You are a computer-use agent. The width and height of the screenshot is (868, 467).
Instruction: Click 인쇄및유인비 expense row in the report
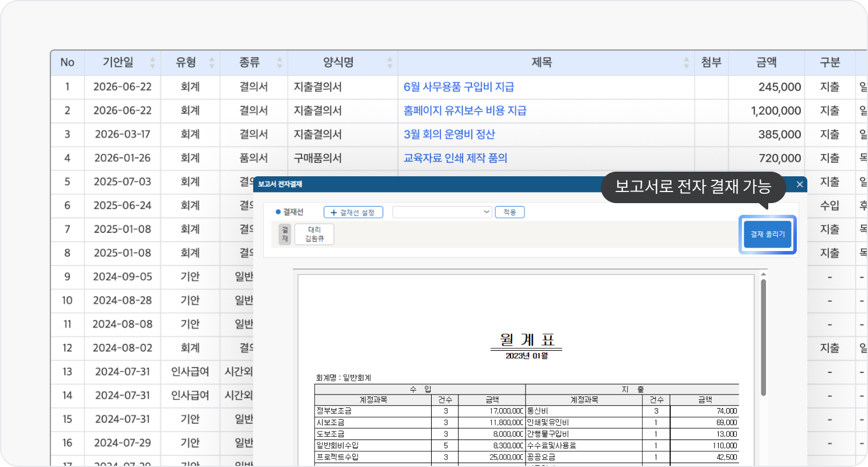pyautogui.click(x=632, y=422)
